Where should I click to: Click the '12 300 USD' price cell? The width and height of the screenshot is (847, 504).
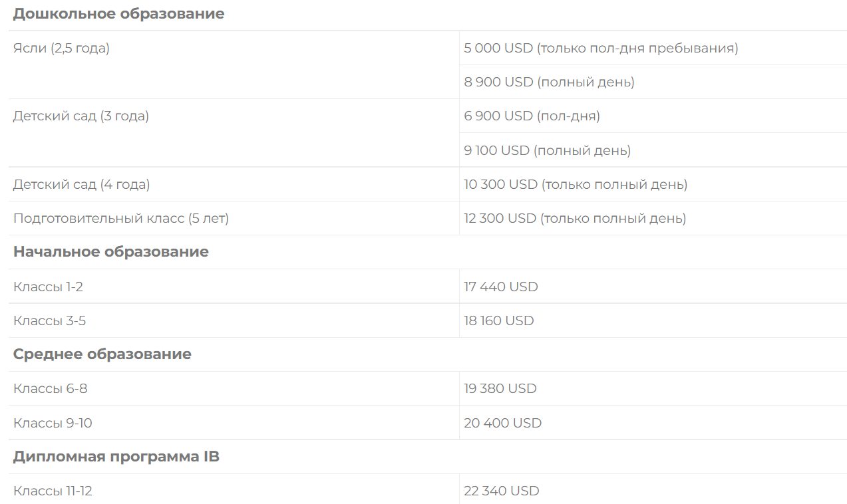pyautogui.click(x=575, y=218)
